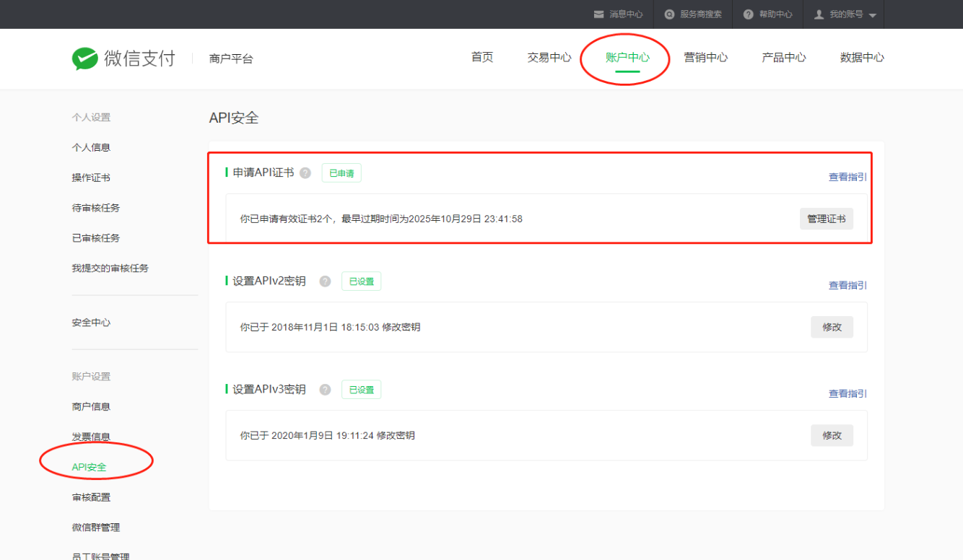Select 商户信息 in account settings
Image resolution: width=963 pixels, height=560 pixels.
(91, 406)
